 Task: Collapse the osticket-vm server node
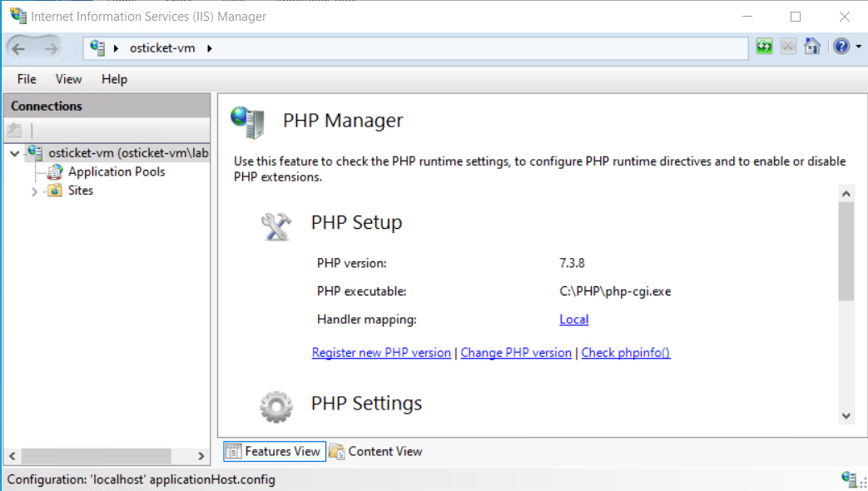[15, 153]
